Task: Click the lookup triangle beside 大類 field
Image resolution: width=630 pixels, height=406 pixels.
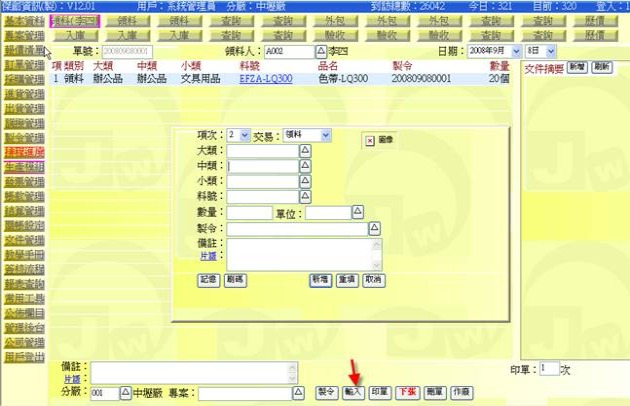Action: [x=306, y=150]
